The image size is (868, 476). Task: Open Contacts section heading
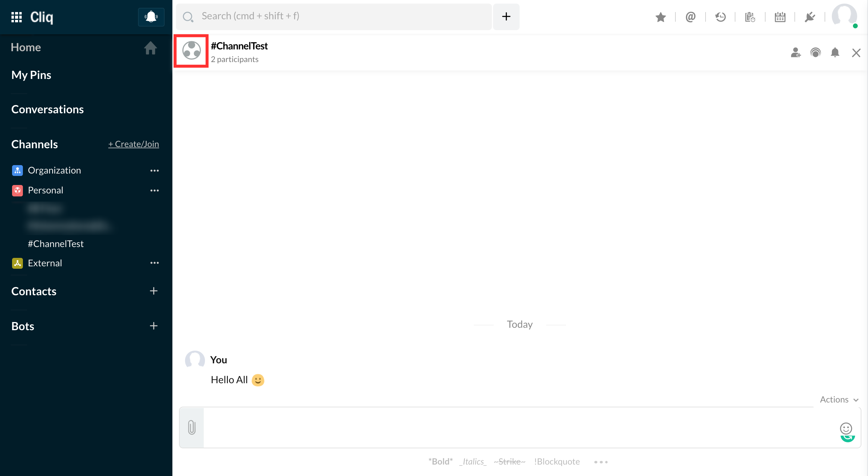(x=34, y=291)
